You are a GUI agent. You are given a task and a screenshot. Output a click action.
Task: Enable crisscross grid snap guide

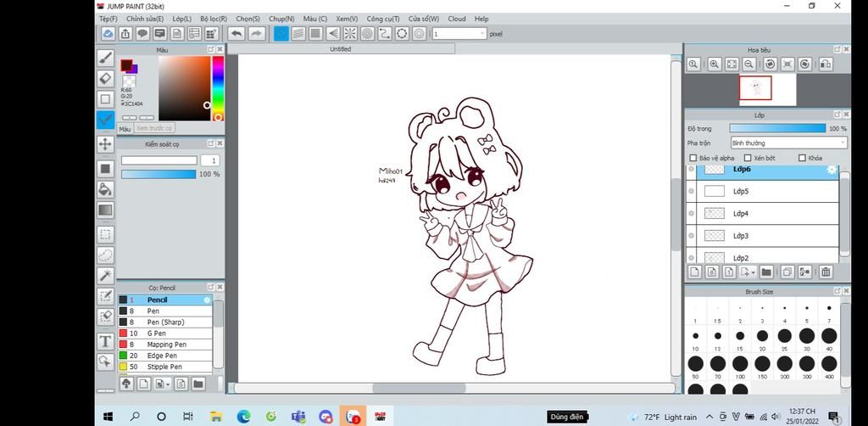click(315, 34)
